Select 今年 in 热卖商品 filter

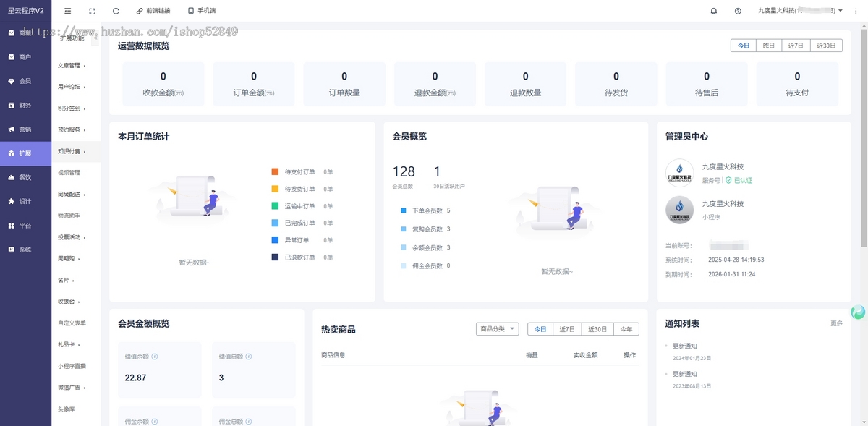[626, 329]
